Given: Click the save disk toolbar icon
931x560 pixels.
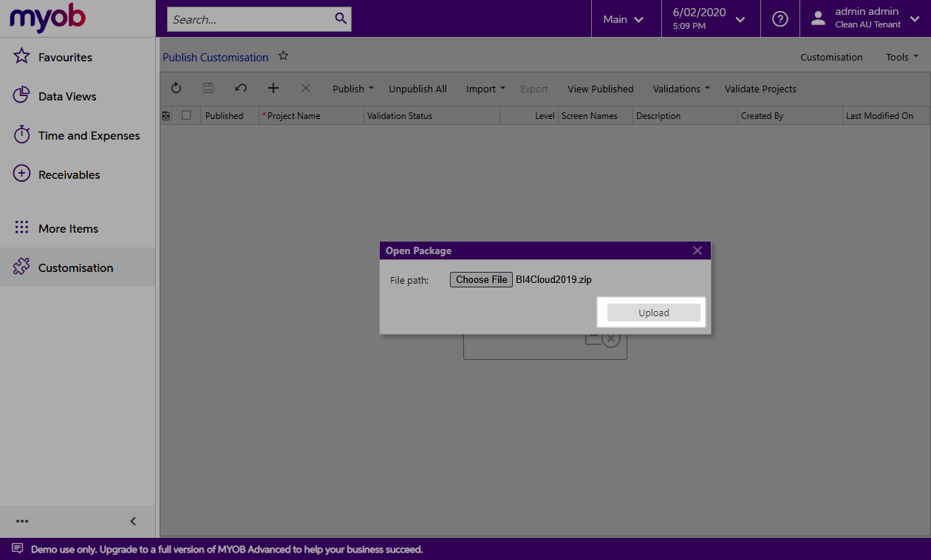Looking at the screenshot, I should pos(208,89).
